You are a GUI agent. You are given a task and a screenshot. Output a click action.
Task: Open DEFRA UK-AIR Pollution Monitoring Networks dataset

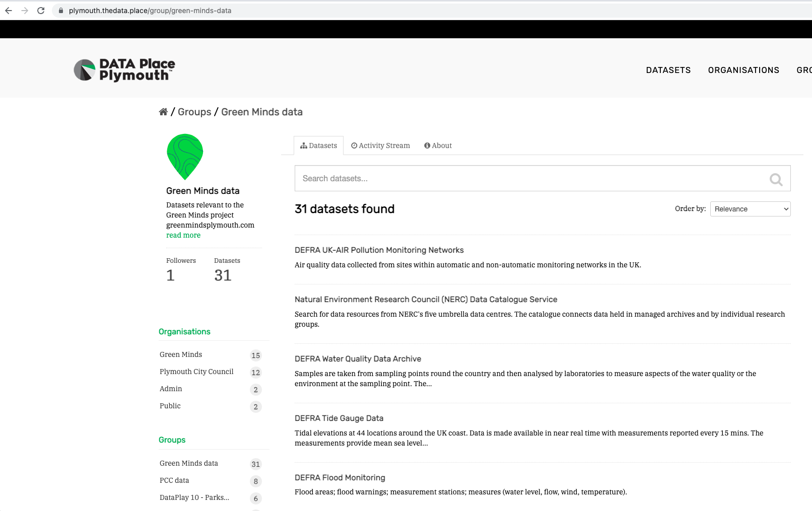379,250
